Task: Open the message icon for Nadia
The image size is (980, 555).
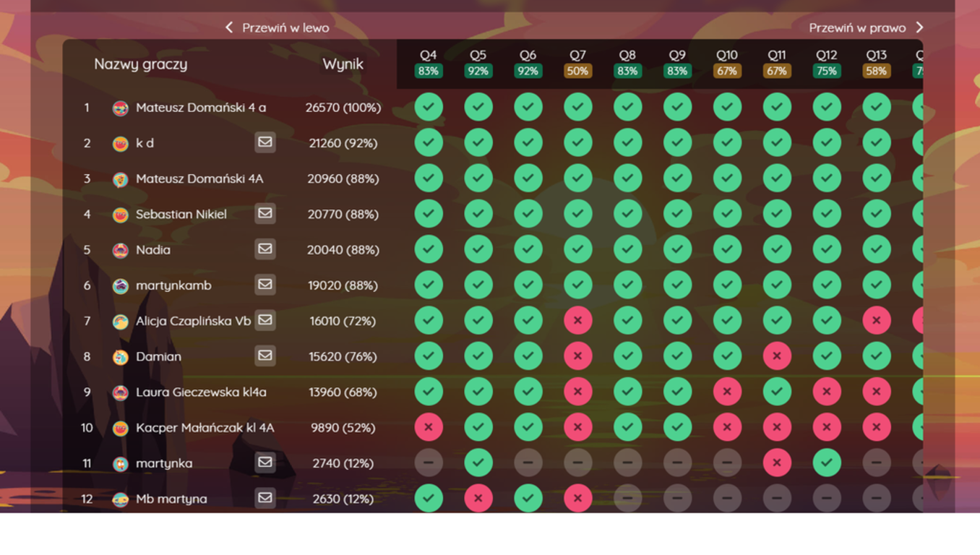Action: click(265, 249)
